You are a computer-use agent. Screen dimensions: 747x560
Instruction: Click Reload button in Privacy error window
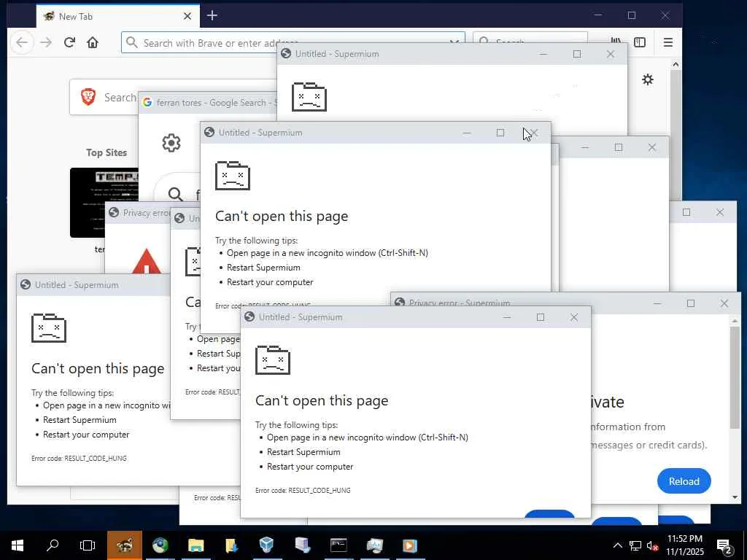[x=684, y=481]
